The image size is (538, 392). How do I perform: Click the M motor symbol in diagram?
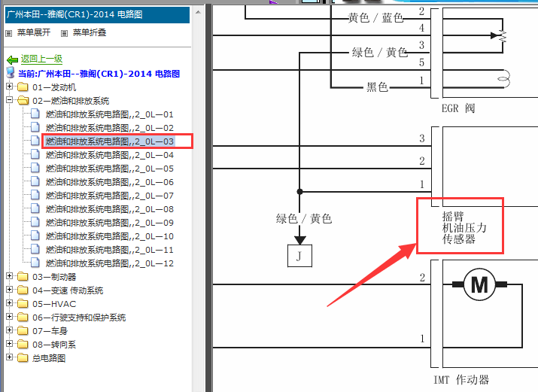[x=479, y=284]
